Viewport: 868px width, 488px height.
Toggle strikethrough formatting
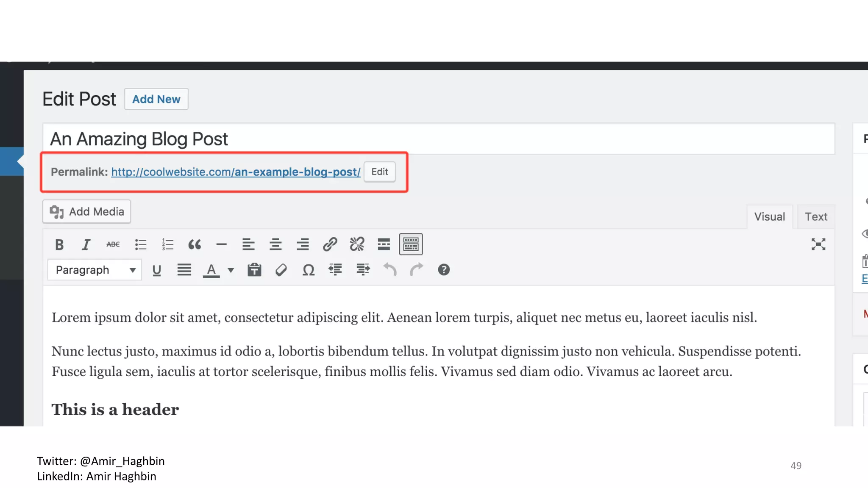pos(113,244)
